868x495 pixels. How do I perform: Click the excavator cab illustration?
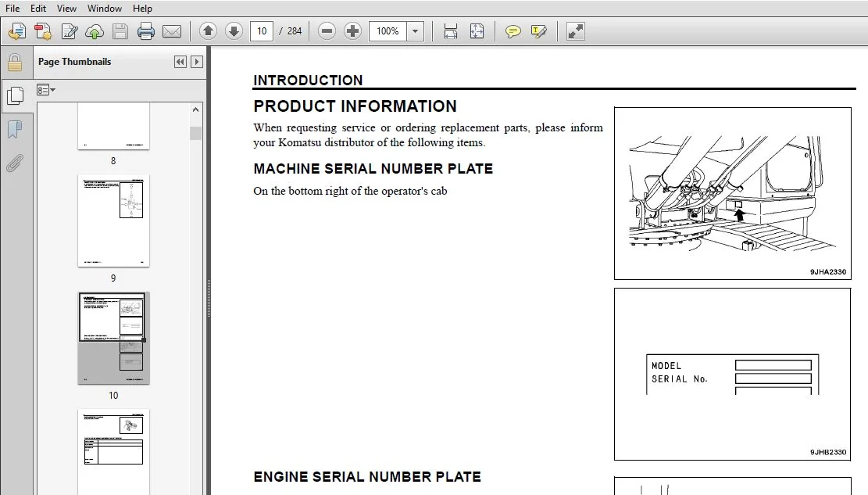click(732, 193)
